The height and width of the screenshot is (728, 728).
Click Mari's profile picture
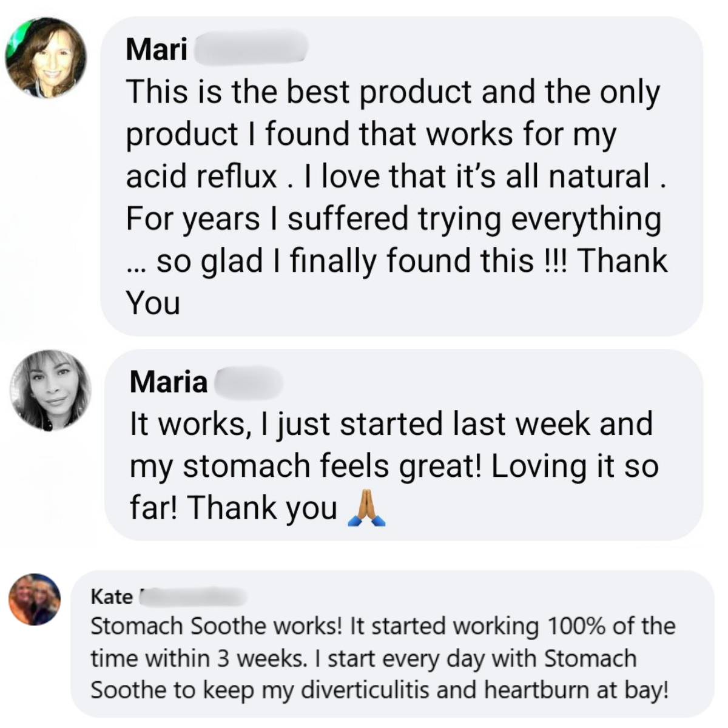point(45,58)
